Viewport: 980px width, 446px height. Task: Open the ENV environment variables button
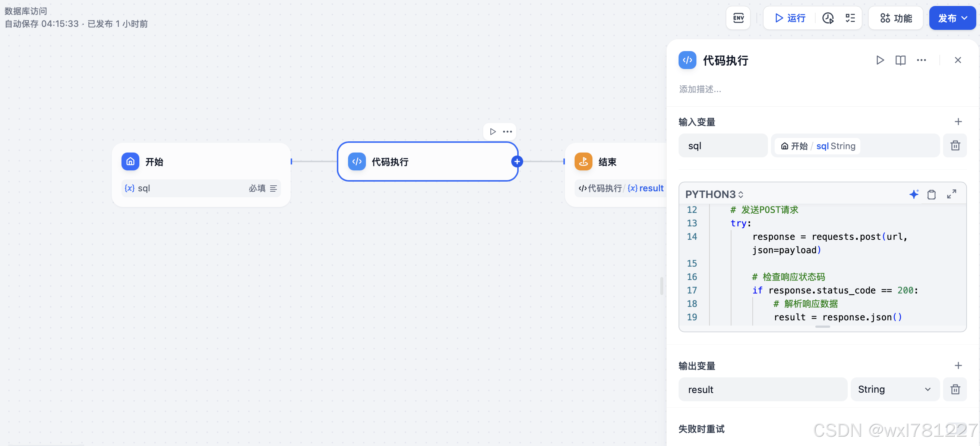(738, 18)
